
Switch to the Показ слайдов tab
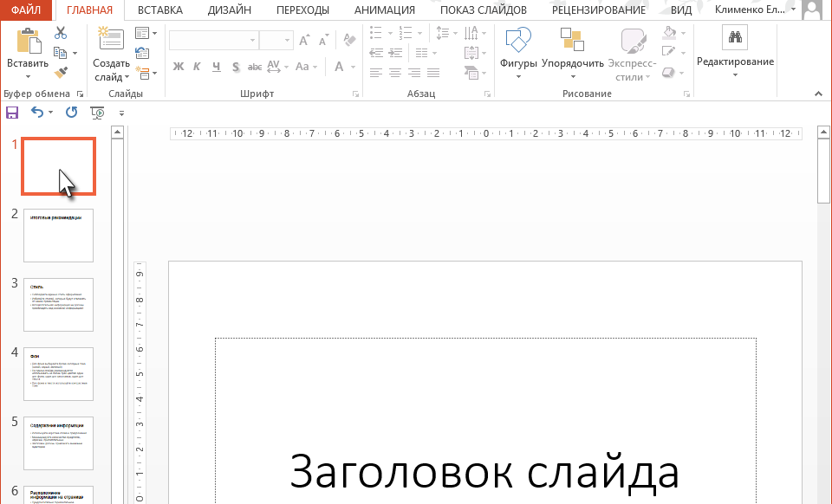(x=484, y=10)
